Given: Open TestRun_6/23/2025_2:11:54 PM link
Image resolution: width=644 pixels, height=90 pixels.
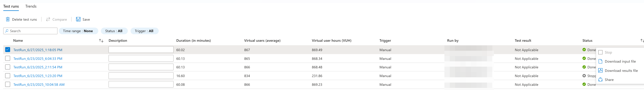Looking at the screenshot, I should 38,67.
